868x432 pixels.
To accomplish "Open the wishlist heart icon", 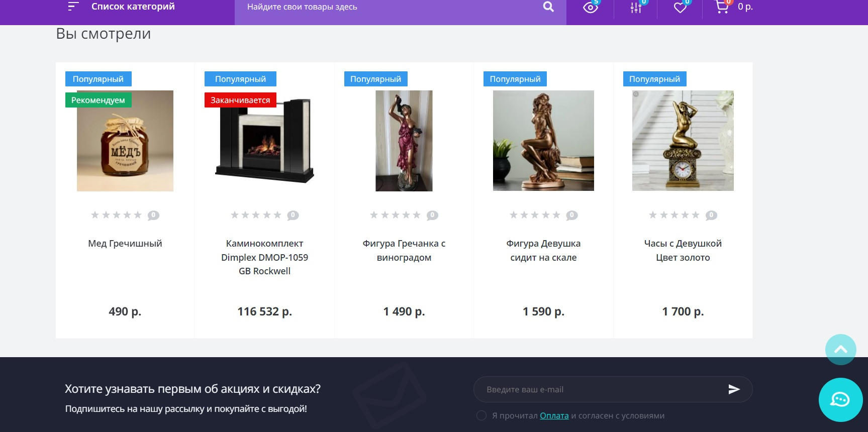I will (680, 7).
